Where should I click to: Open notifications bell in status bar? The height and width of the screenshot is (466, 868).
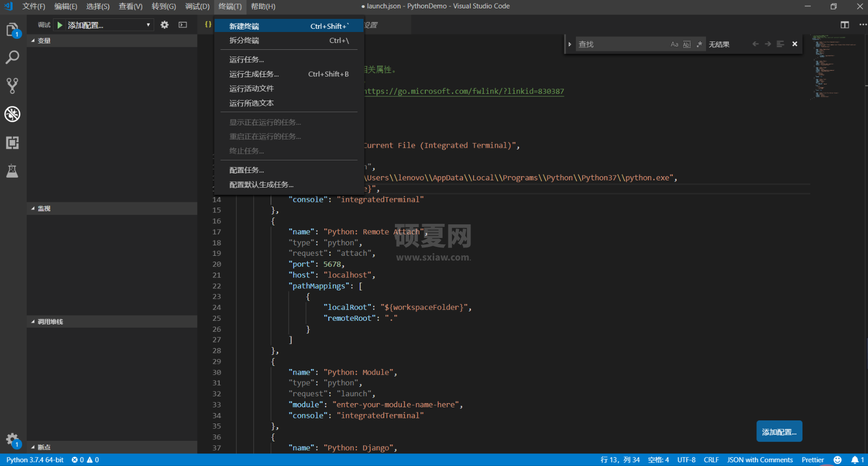tap(858, 460)
